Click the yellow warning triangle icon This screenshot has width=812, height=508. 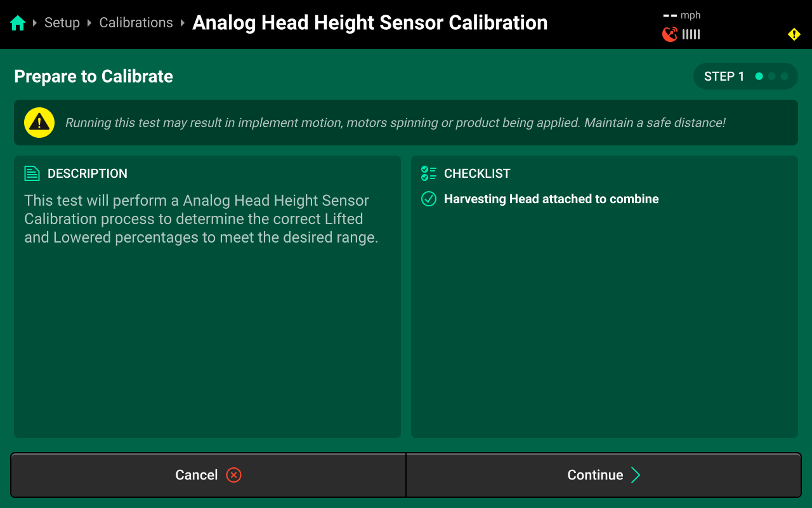pyautogui.click(x=39, y=123)
